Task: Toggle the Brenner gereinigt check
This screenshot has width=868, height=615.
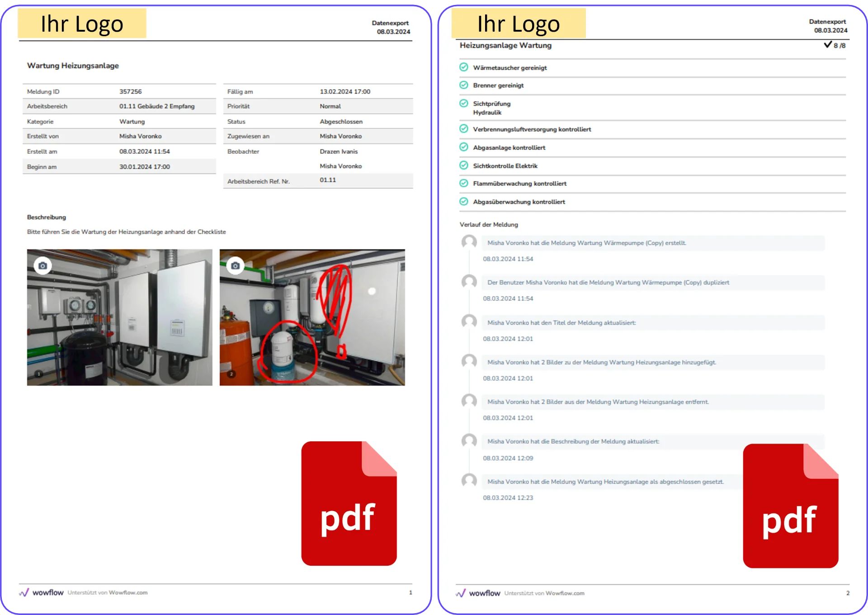Action: tap(463, 85)
